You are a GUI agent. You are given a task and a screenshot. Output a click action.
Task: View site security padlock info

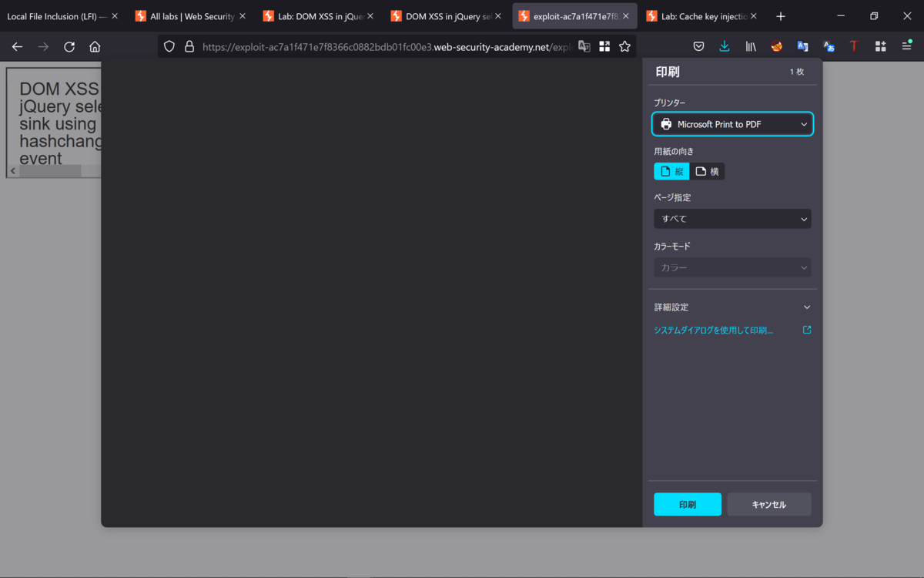[189, 46]
